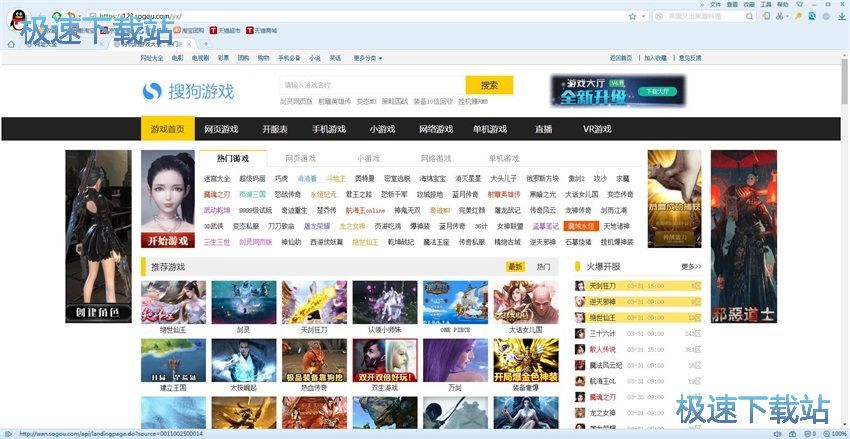Click the bookmark star in the address bar
Image resolution: width=850 pixels, height=439 pixels.
pyautogui.click(x=632, y=16)
